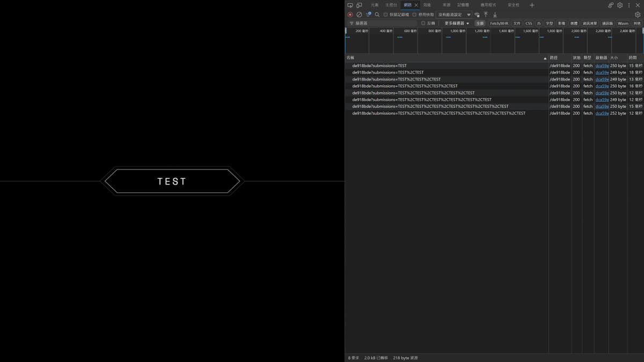Open 沒有節流設定 throttling dropdown
The width and height of the screenshot is (644, 362).
454,14
